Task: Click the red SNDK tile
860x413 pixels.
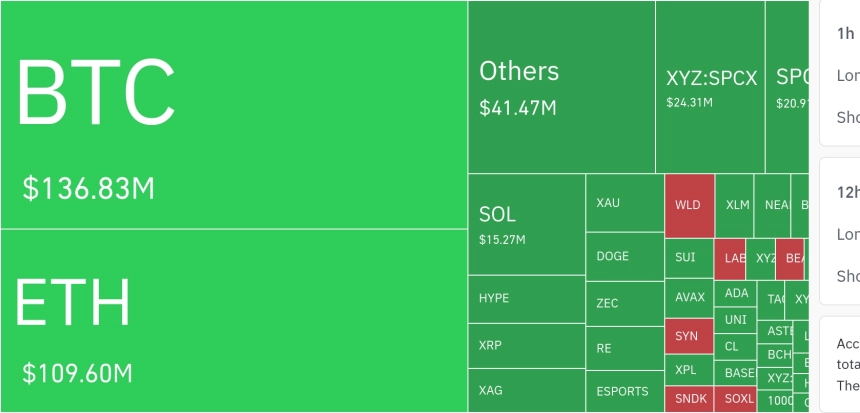Action: (689, 399)
